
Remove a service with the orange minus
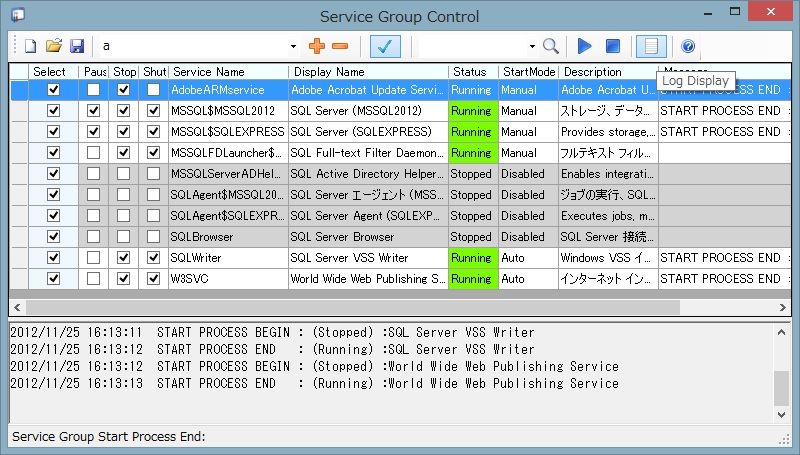[340, 46]
